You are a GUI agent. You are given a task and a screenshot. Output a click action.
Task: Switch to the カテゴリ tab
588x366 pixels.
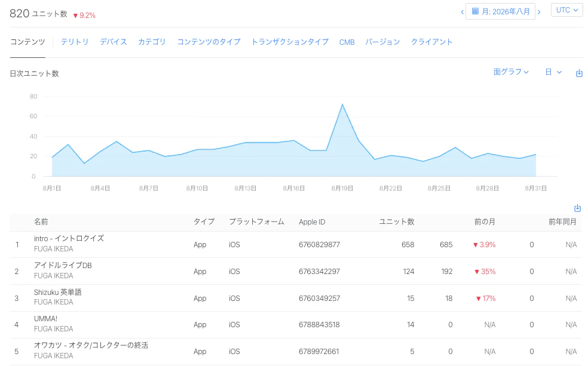click(x=152, y=42)
